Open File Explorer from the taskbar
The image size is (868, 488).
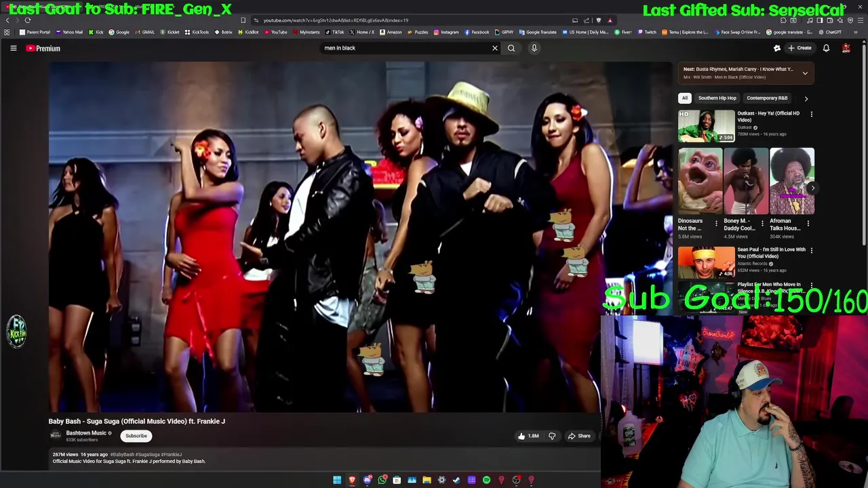(x=427, y=480)
